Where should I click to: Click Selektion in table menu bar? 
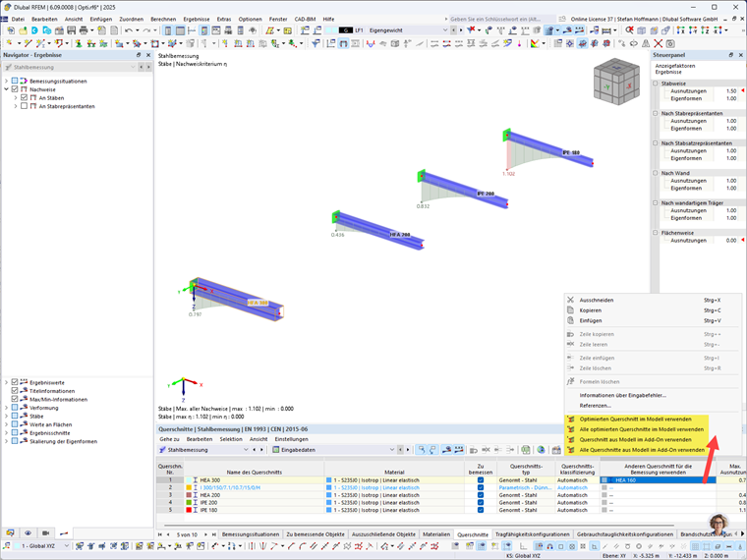pos(231,439)
